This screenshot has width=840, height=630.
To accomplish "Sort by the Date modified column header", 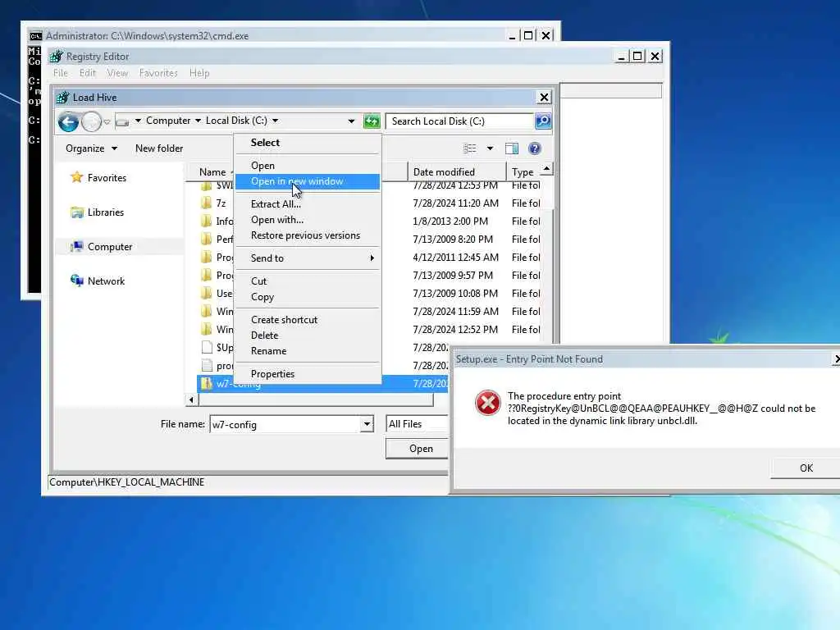I will (x=457, y=172).
